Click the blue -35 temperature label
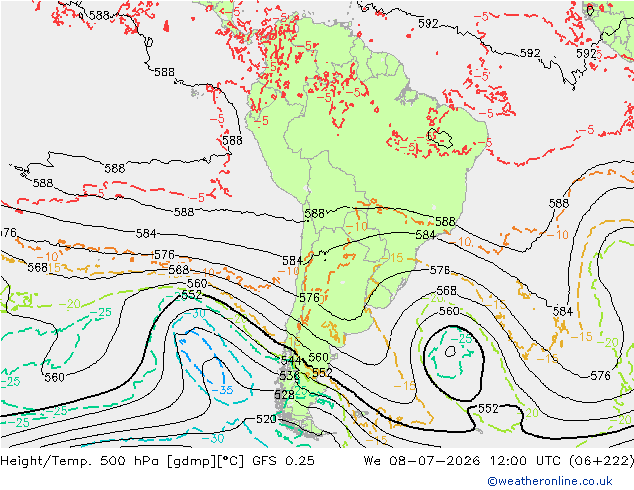The image size is (634, 490). click(222, 390)
